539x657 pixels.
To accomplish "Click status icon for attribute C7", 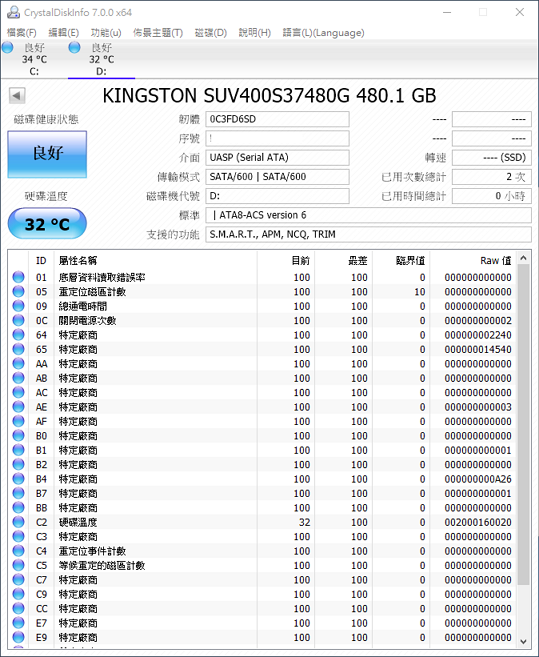I will point(18,579).
